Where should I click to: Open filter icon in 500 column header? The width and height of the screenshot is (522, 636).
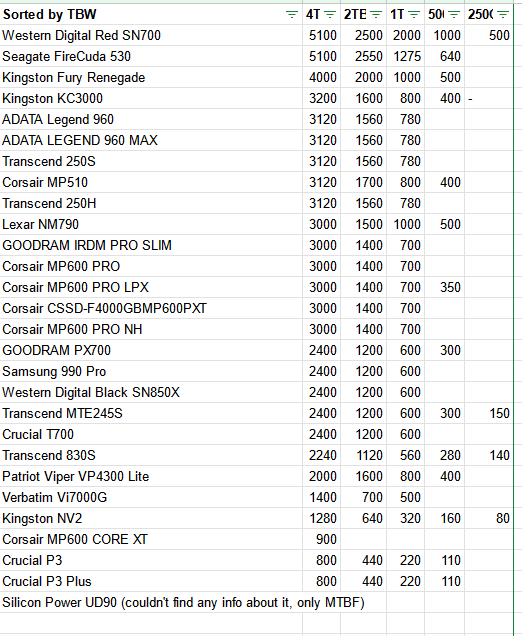coord(454,15)
